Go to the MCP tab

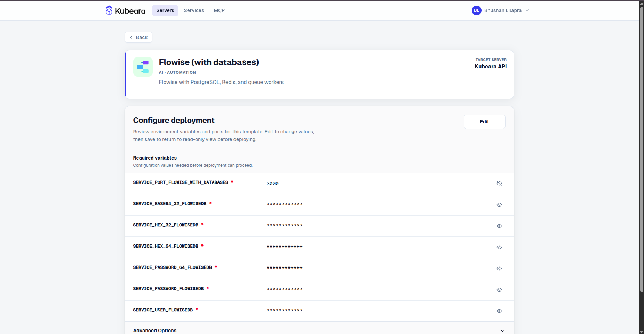tap(219, 10)
